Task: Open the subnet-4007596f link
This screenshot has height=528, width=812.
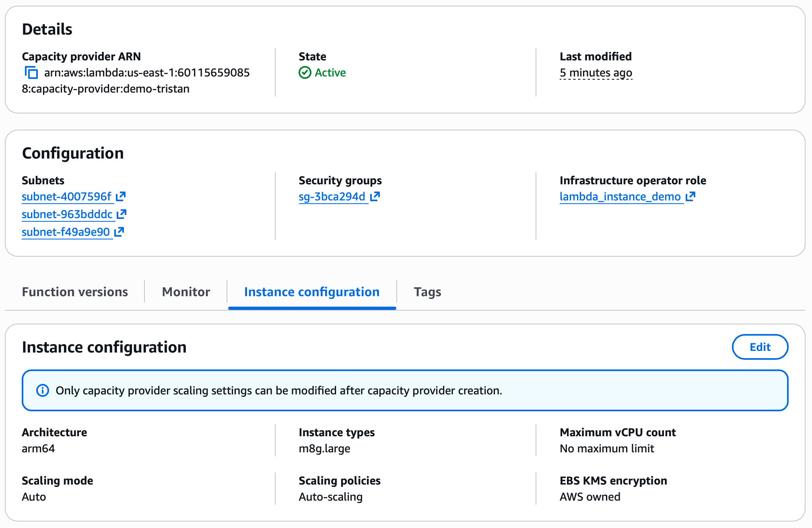Action: pyautogui.click(x=66, y=196)
